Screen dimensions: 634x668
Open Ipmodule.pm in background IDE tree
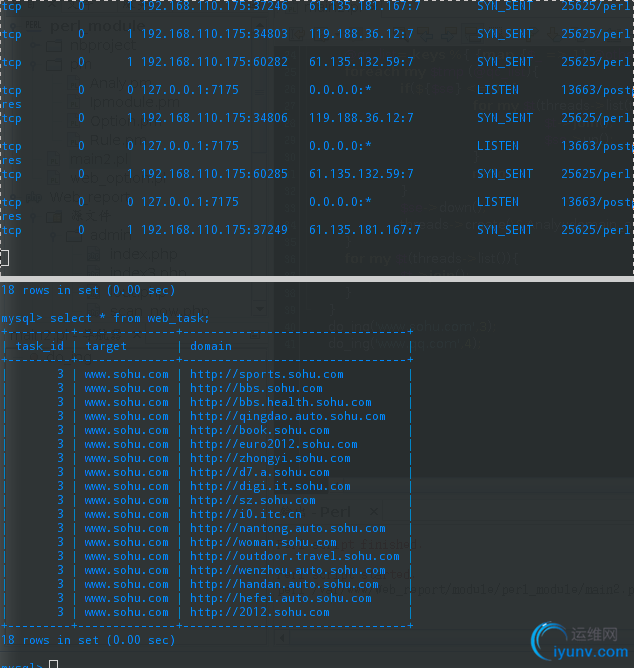pyautogui.click(x=135, y=102)
